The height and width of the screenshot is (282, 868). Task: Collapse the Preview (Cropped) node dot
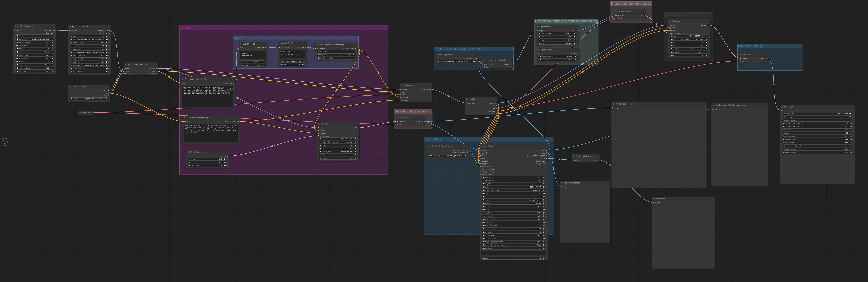(x=562, y=183)
